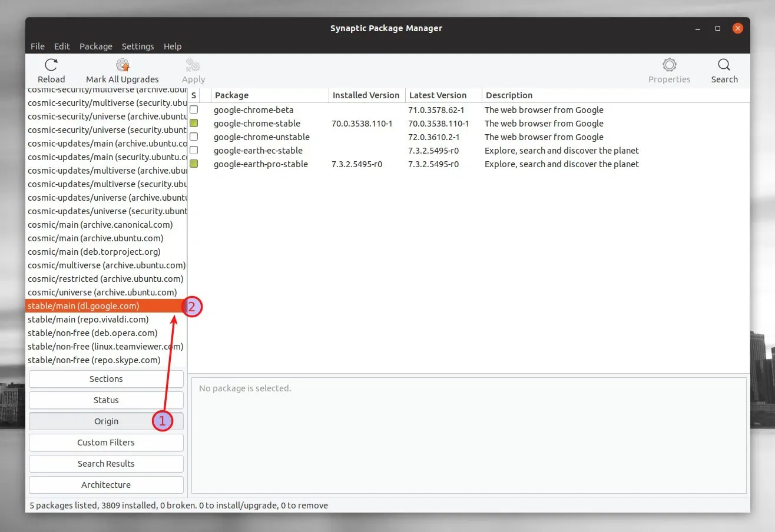Click the Apply gears icon
The height and width of the screenshot is (532, 775).
pyautogui.click(x=193, y=65)
